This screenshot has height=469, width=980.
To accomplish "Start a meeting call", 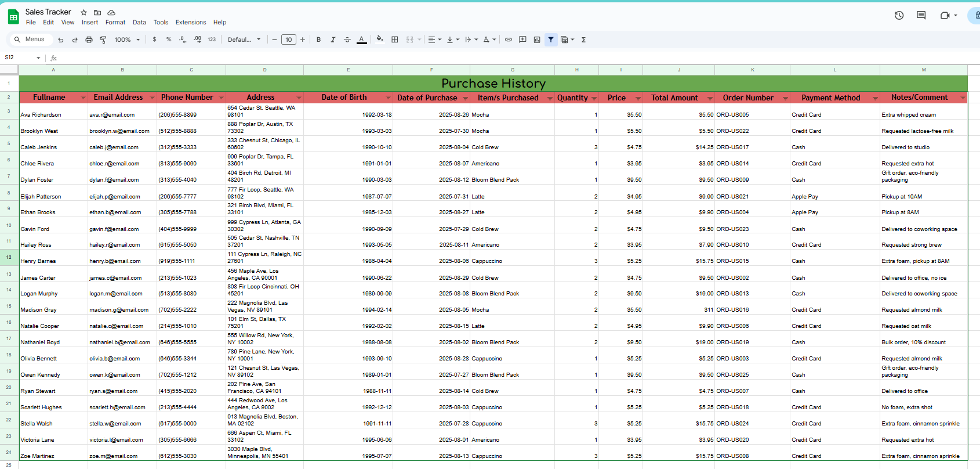I will coord(945,16).
